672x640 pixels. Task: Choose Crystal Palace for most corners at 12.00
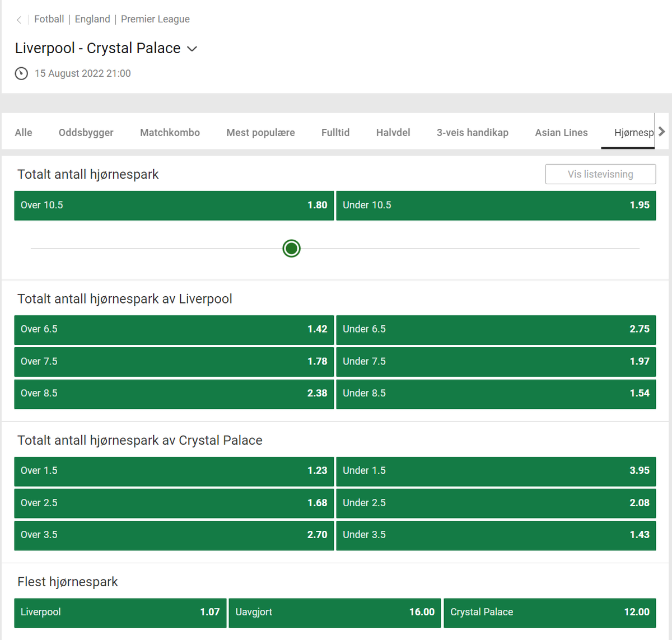coord(550,613)
